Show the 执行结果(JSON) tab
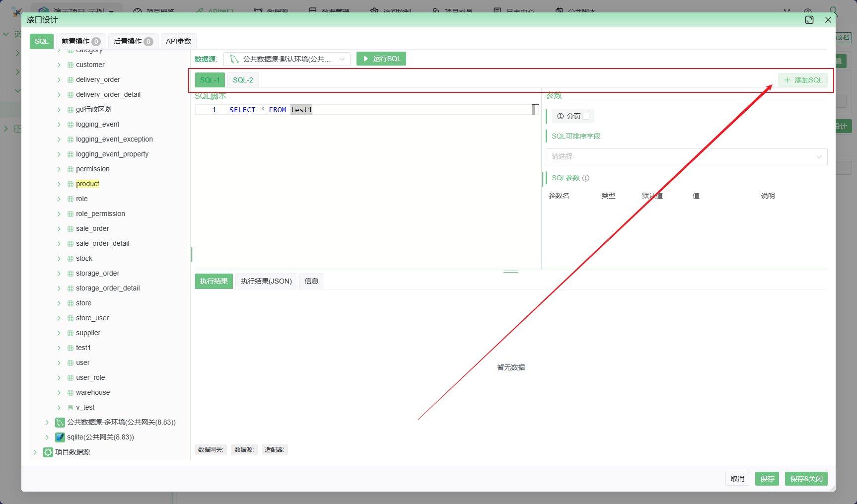The image size is (857, 504). (x=266, y=281)
